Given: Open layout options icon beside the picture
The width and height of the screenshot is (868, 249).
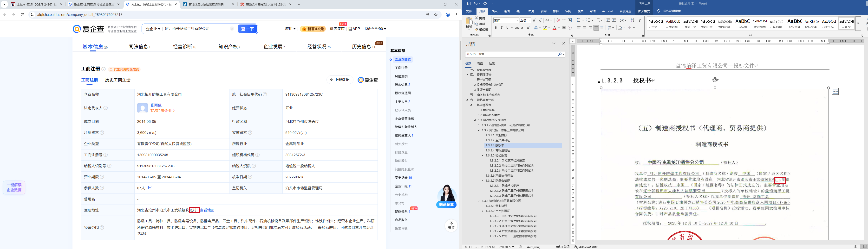Looking at the screenshot, I should point(835,92).
